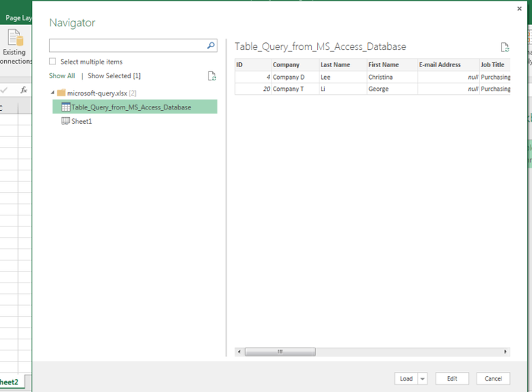Click the Sheet1 worksheet icon in the tree
Image resolution: width=532 pixels, height=392 pixels.
[66, 121]
